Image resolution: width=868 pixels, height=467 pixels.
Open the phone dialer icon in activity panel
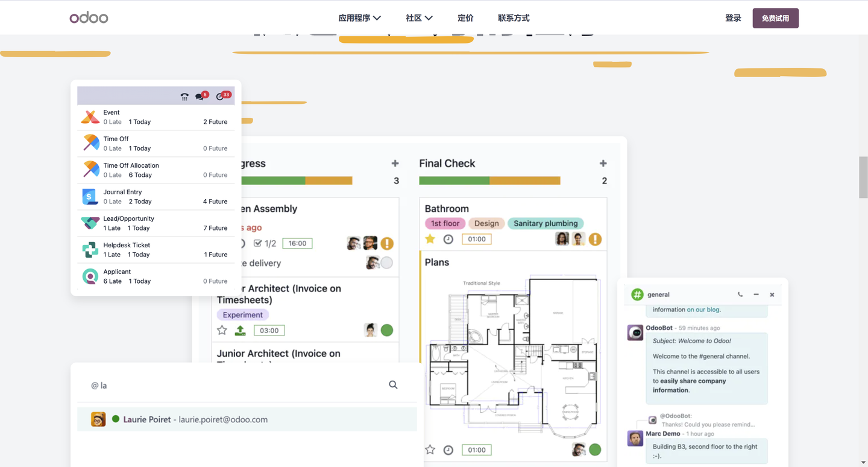click(184, 95)
